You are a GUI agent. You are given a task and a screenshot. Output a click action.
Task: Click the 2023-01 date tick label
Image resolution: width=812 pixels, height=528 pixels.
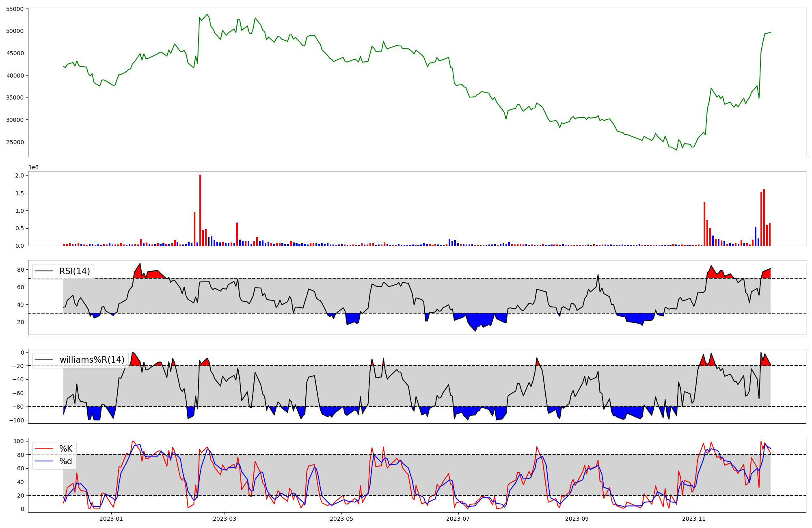(111, 519)
